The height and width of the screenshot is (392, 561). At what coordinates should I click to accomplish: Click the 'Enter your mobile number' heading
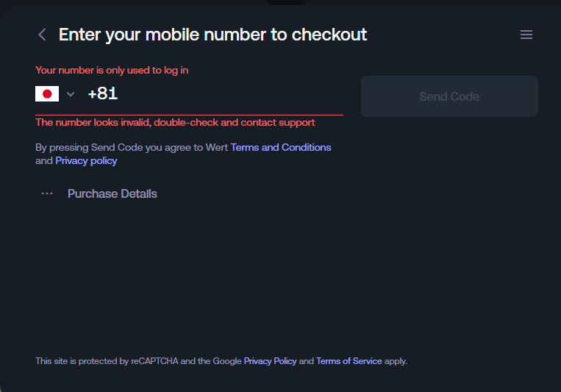click(213, 35)
